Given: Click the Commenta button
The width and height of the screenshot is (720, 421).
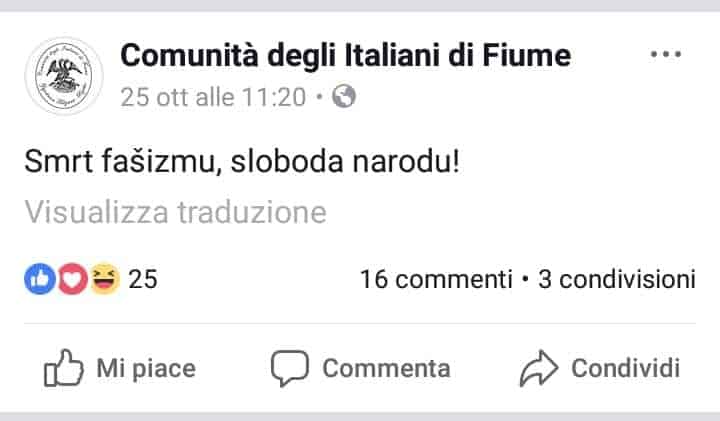Looking at the screenshot, I should point(360,368).
